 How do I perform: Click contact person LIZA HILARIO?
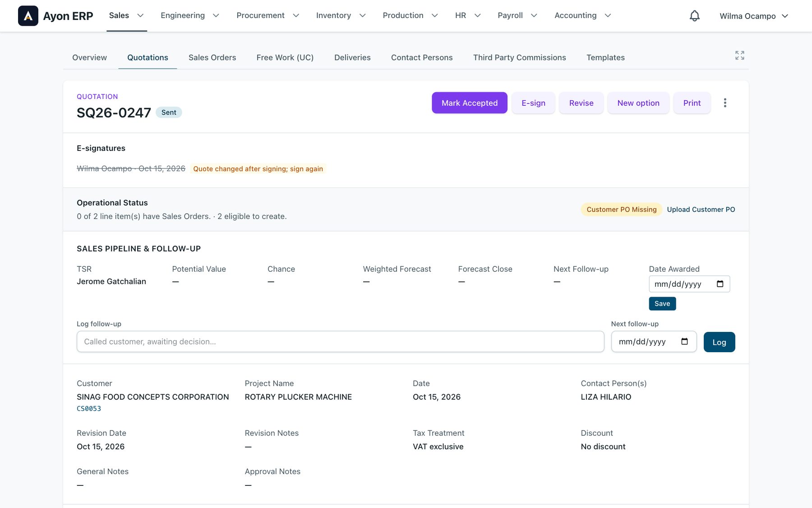pyautogui.click(x=606, y=397)
